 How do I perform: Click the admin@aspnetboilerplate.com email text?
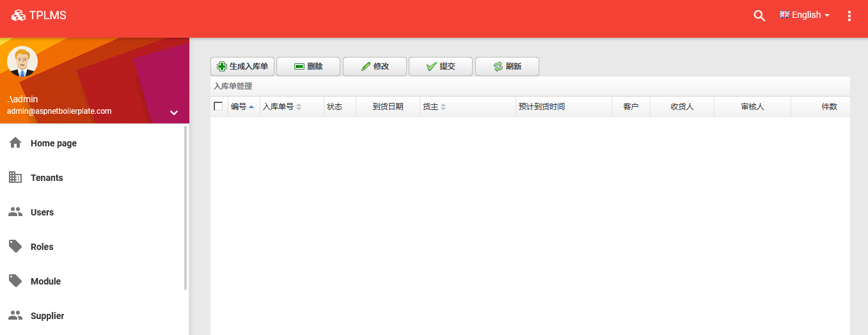[59, 111]
